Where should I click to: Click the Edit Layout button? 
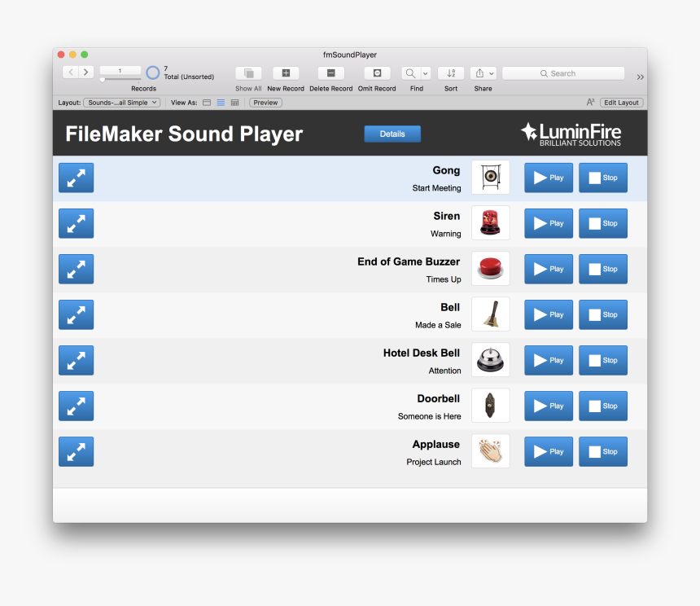click(x=621, y=103)
